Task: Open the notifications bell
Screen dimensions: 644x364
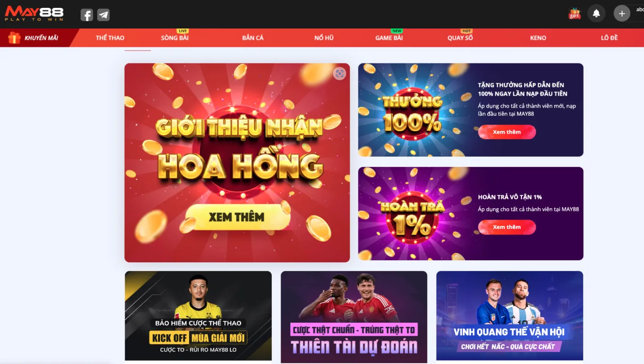Action: [596, 13]
